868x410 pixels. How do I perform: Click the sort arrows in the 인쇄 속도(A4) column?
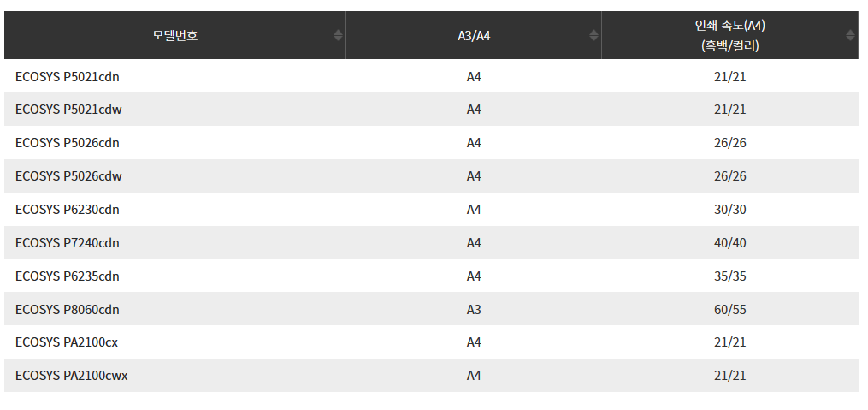850,35
